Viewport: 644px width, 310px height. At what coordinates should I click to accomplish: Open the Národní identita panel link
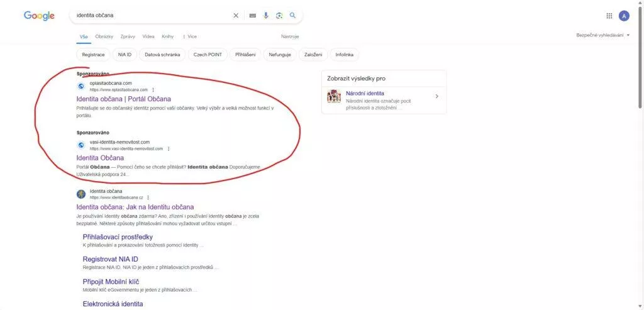click(x=365, y=93)
